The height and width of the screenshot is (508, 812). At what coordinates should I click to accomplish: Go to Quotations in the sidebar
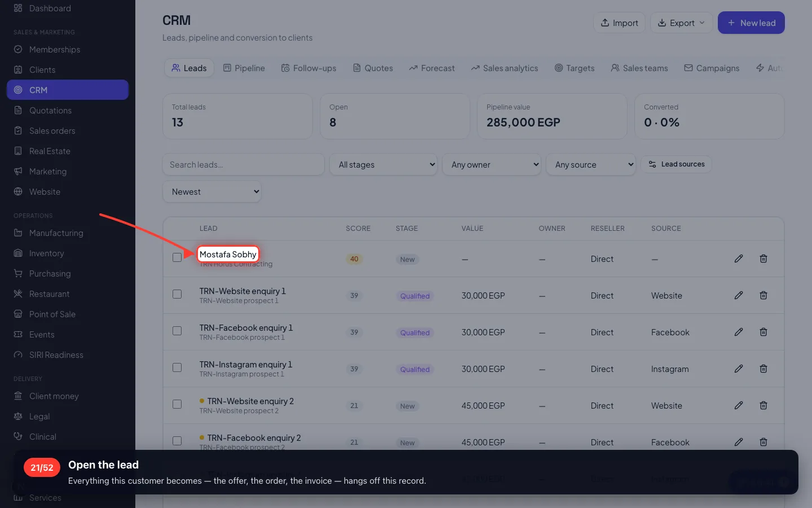tap(68, 111)
